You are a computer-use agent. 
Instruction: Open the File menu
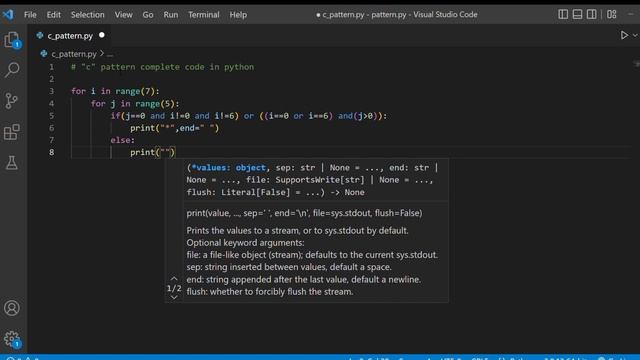pyautogui.click(x=30, y=15)
